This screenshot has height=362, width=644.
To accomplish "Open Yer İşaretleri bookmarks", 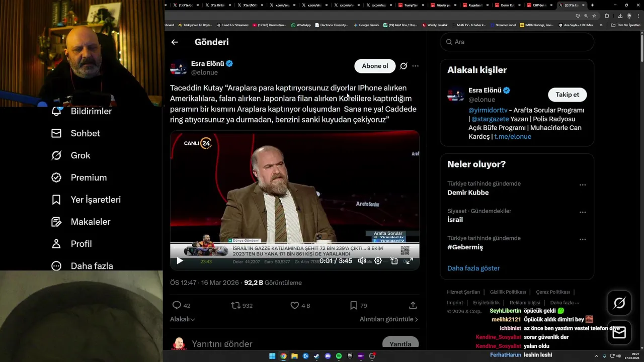I will pos(86,200).
